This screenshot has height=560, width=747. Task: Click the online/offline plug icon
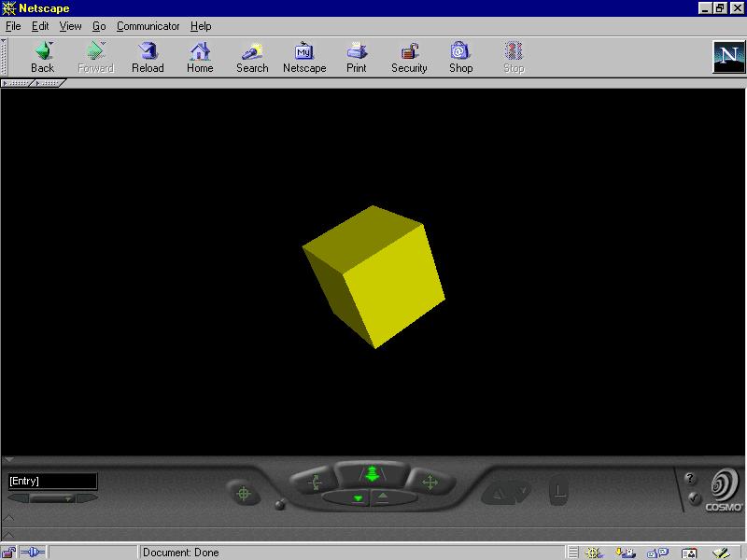coord(33,553)
